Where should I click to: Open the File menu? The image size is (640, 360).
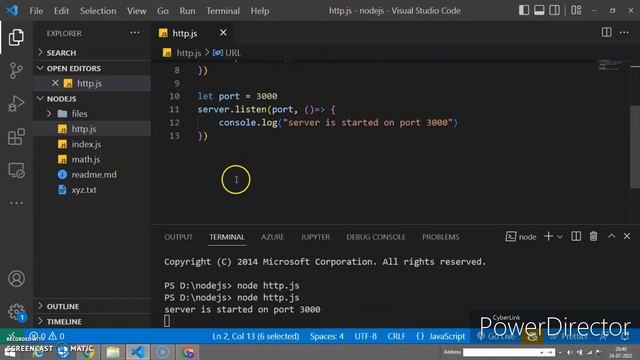[x=36, y=11]
